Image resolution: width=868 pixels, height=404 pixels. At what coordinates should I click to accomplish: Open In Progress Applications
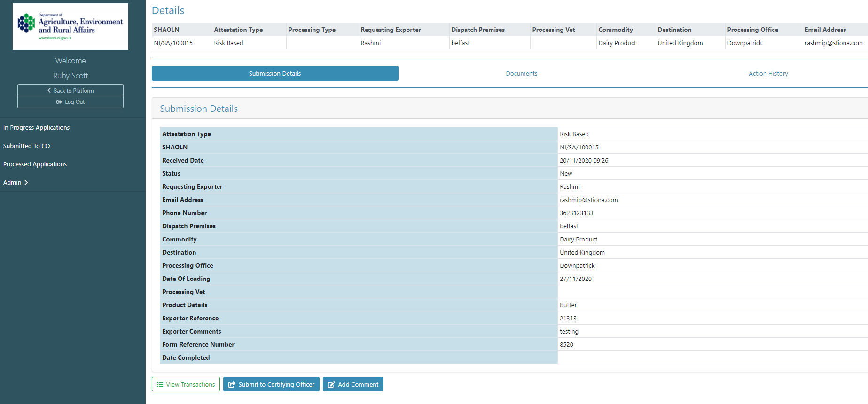click(36, 127)
